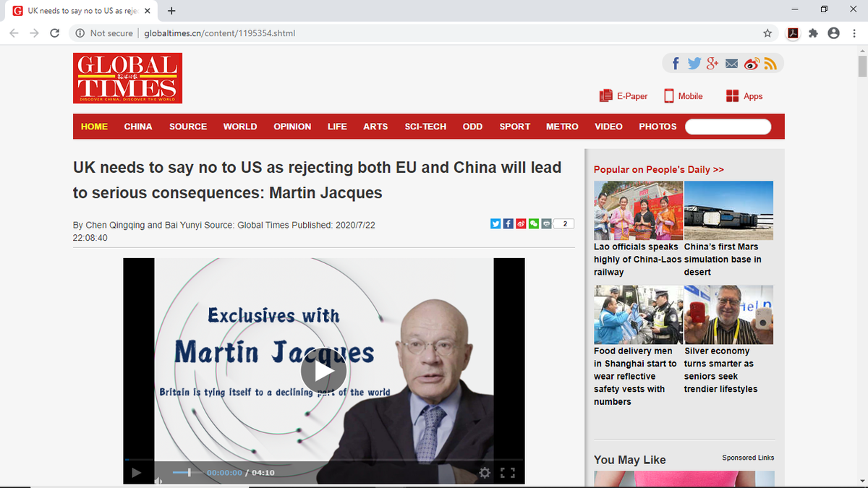This screenshot has height=488, width=868.
Task: Open the SOURCE section
Action: coord(188,127)
